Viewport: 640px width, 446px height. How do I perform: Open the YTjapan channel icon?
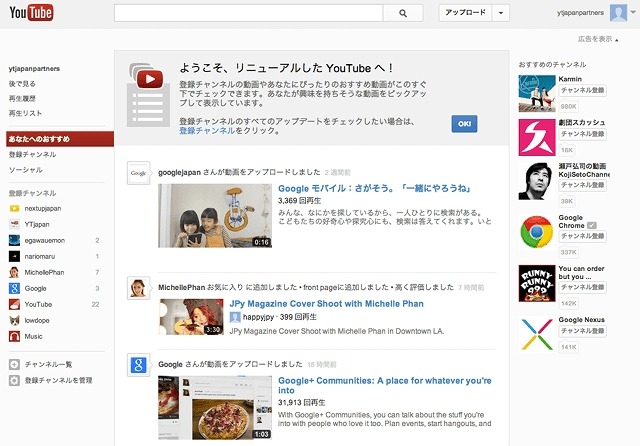14,224
